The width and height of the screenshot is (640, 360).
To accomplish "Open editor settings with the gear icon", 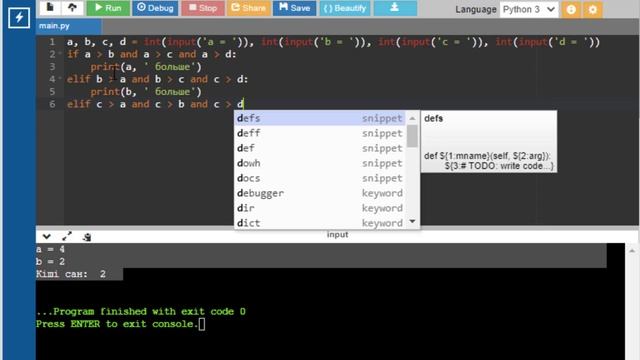I will click(593, 9).
